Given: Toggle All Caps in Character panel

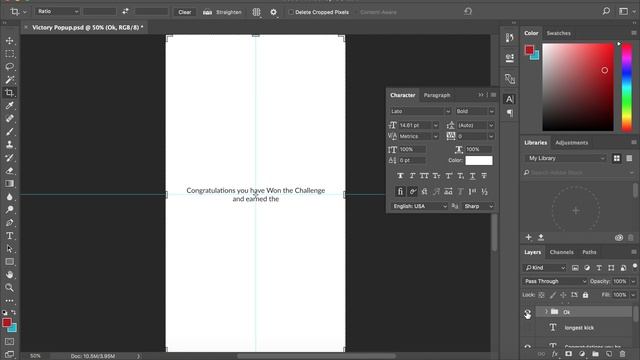Looking at the screenshot, I should point(424,176).
